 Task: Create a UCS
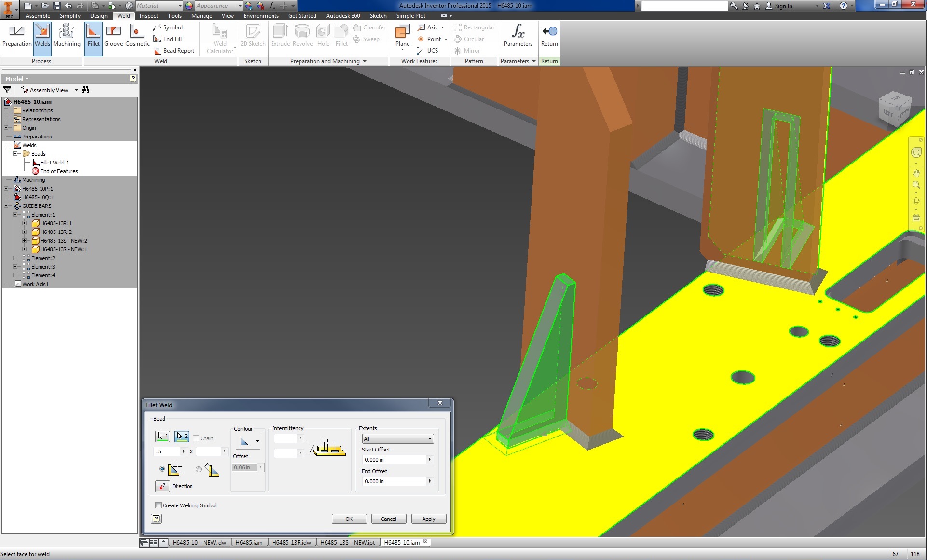(428, 51)
